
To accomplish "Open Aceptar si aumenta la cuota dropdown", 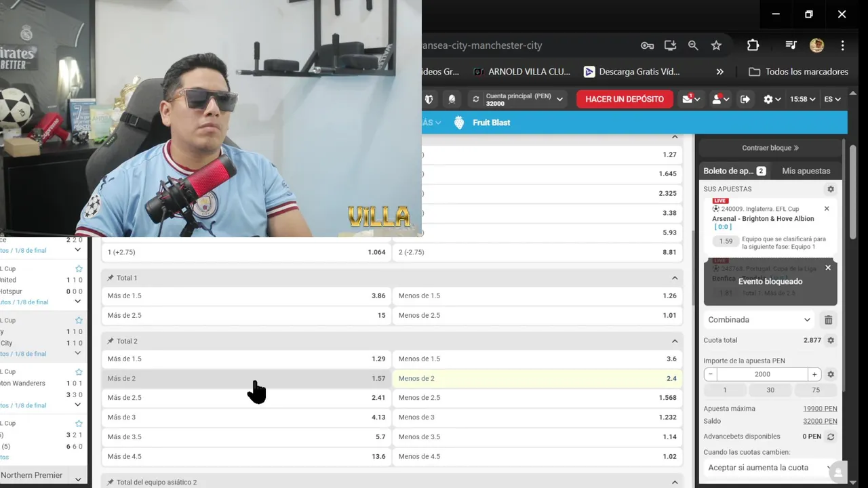I will point(769,468).
